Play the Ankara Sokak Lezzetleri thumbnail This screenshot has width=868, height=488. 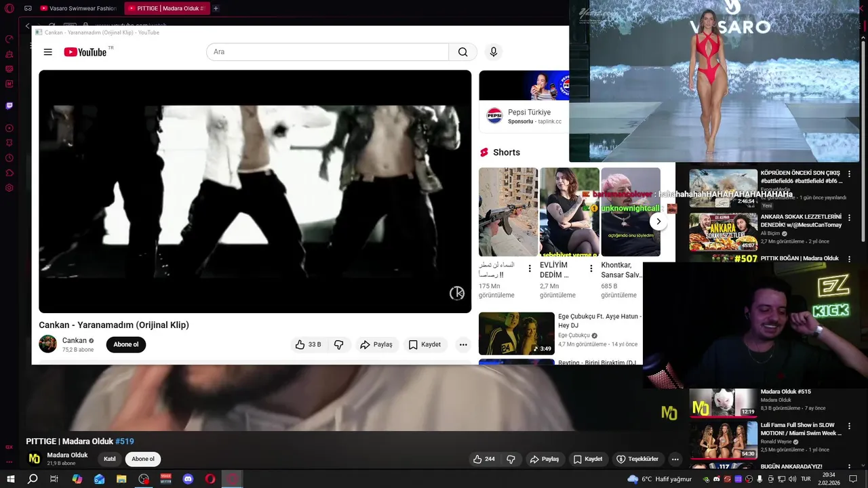point(723,232)
